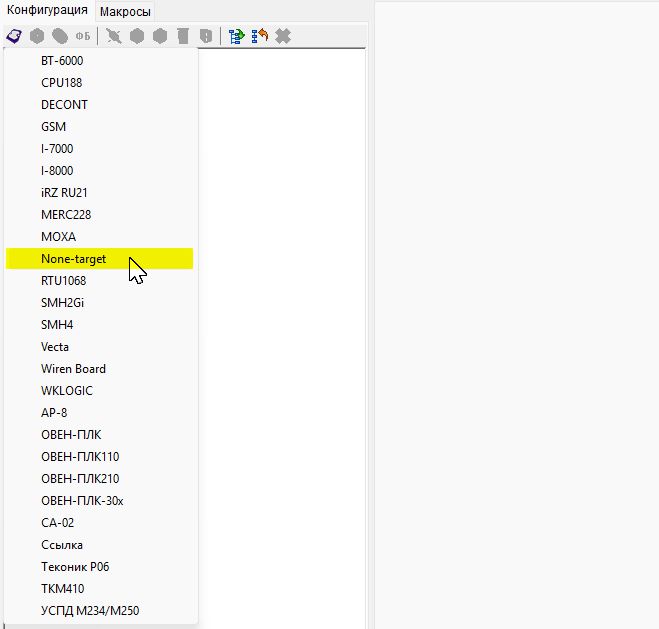Switch to the Макросы tab
This screenshot has height=629, width=659.
125,11
